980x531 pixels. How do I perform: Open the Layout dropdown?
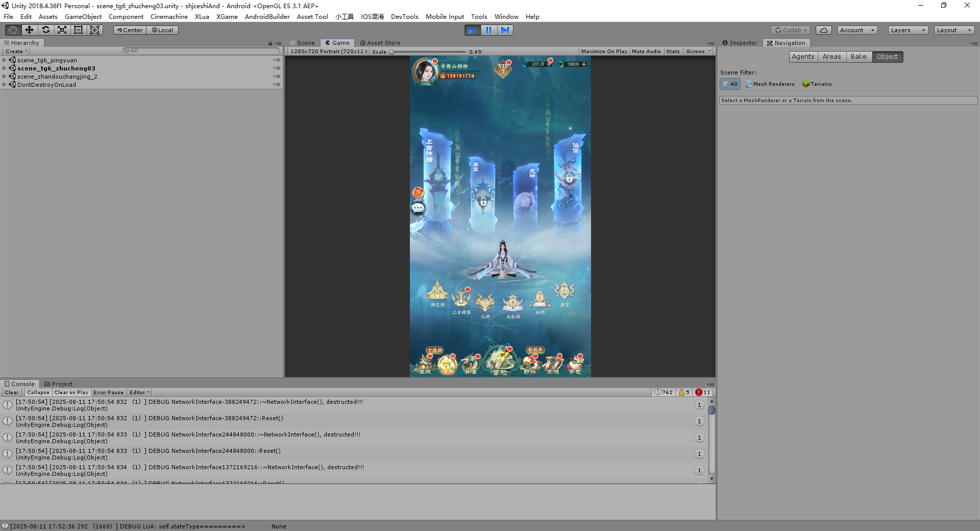[954, 30]
